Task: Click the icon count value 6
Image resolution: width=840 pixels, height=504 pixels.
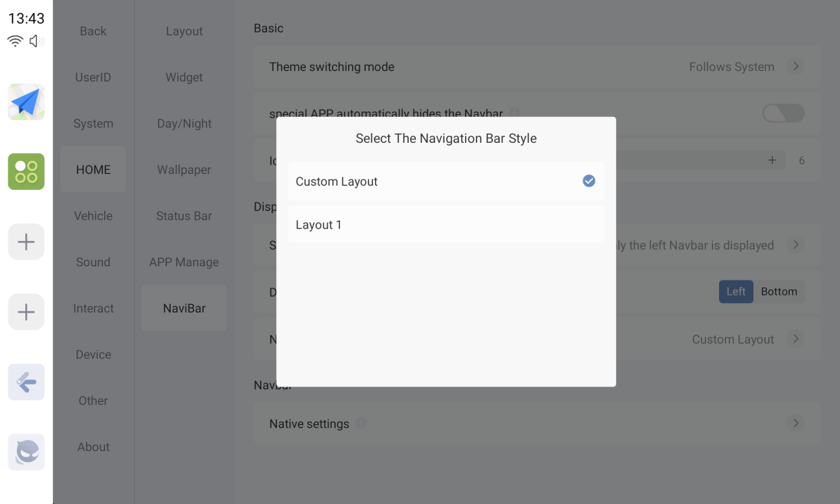Action: (802, 160)
